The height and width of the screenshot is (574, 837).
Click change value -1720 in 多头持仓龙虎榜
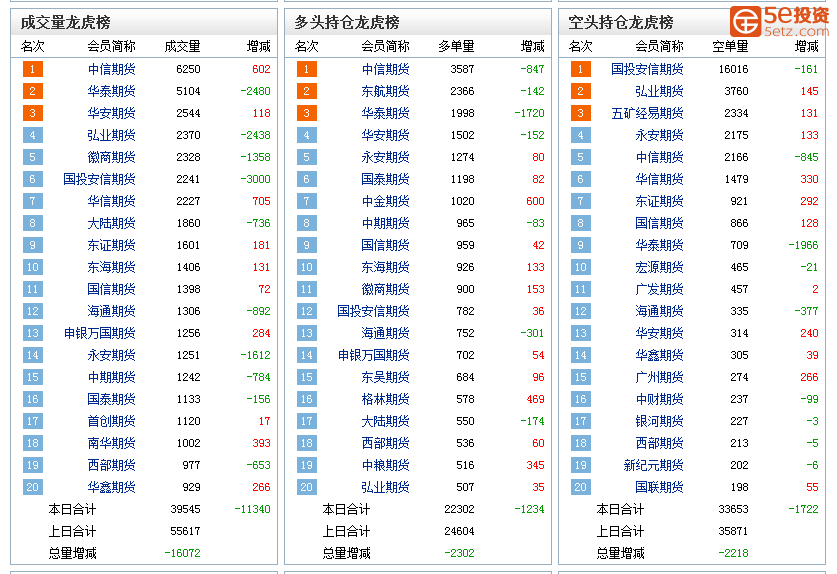coord(529,113)
